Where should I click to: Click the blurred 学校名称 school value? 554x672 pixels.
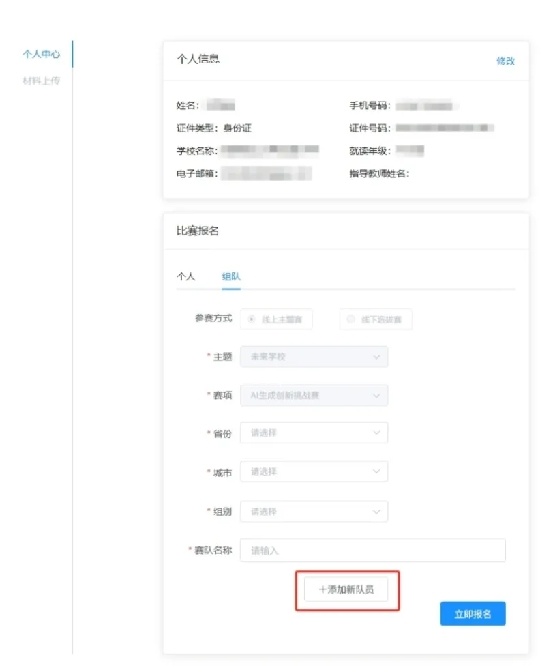coord(270,150)
